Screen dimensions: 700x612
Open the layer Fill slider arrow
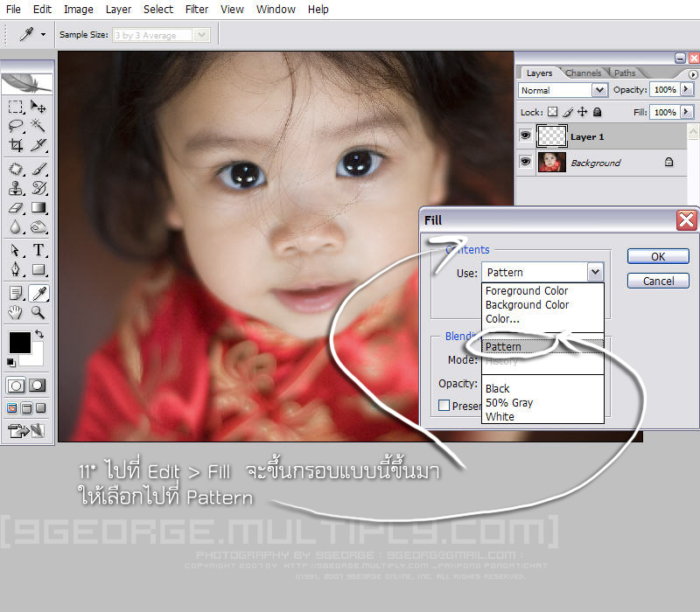(x=687, y=112)
